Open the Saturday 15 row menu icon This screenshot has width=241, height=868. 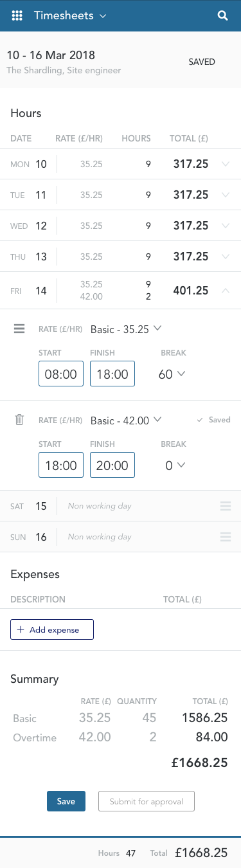(x=225, y=506)
